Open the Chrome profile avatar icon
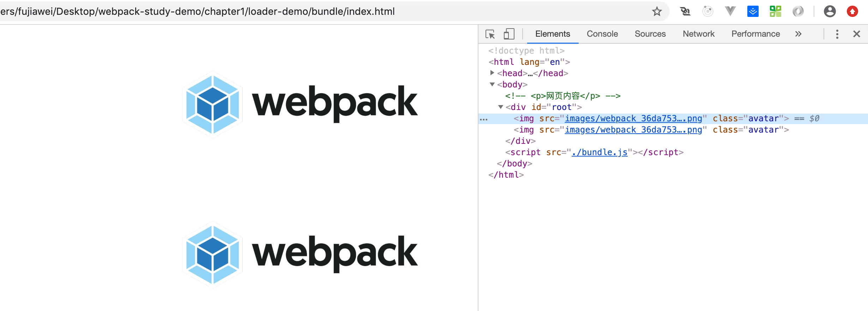 (830, 12)
